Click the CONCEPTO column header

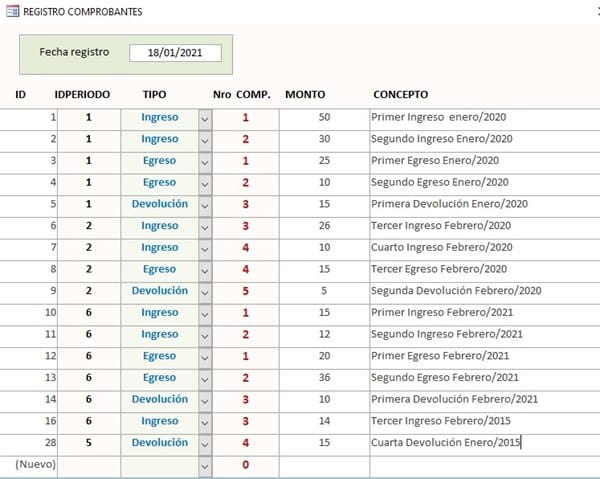tap(401, 94)
